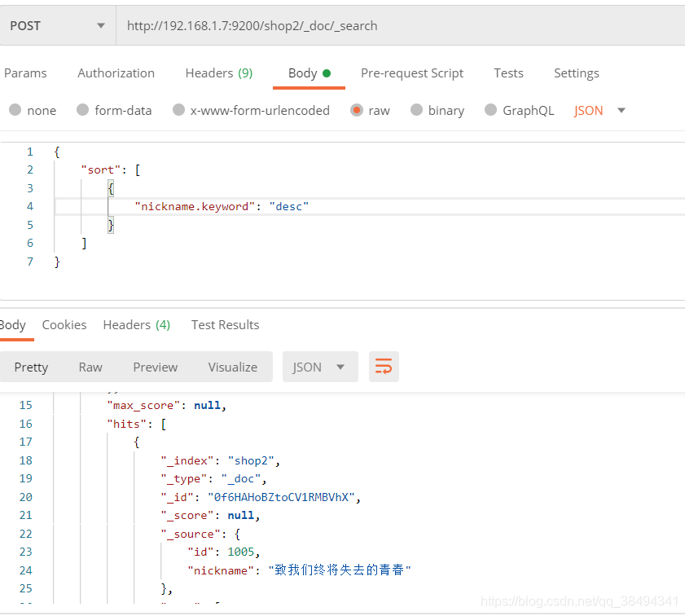Switch to the Params tab
Viewport: 685px width, 616px height.
pyautogui.click(x=25, y=73)
